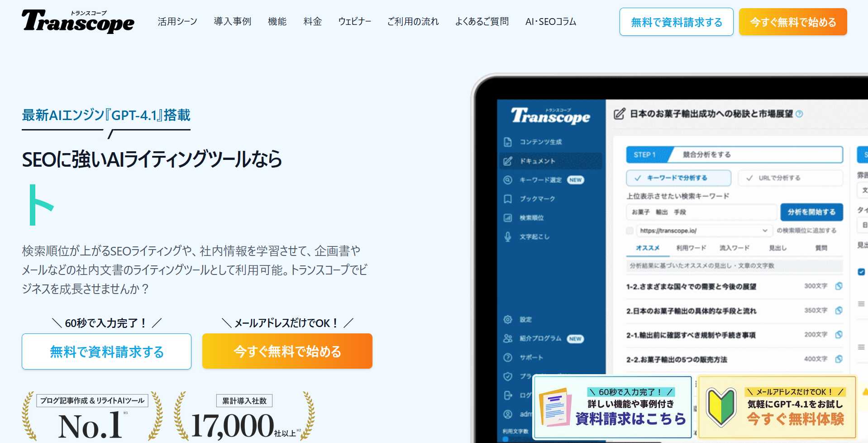Image resolution: width=868 pixels, height=443 pixels.
Task: Switch to the URLで分析する option
Action: [790, 178]
